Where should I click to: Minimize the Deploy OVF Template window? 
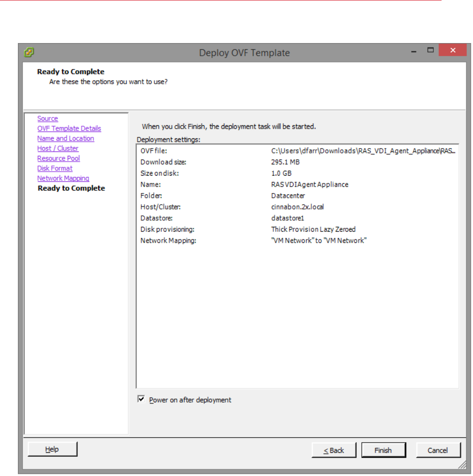(x=414, y=51)
